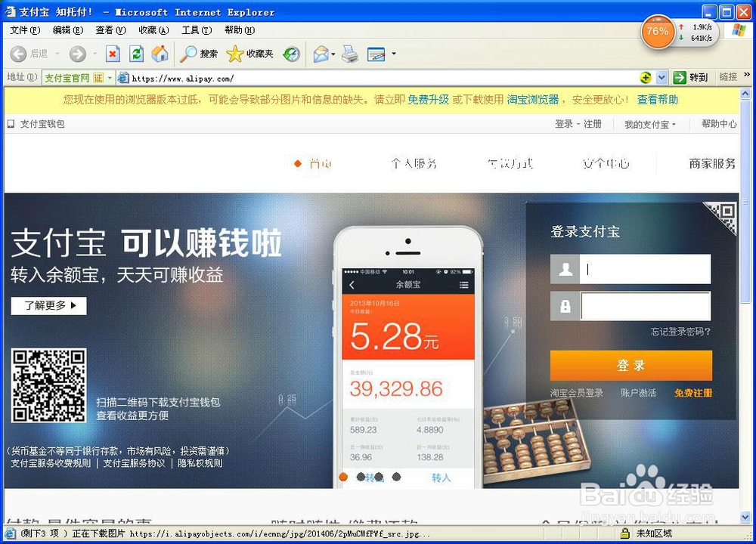The width and height of the screenshot is (756, 544).
Task: Stop page loading with red X icon
Action: pyautogui.click(x=113, y=54)
